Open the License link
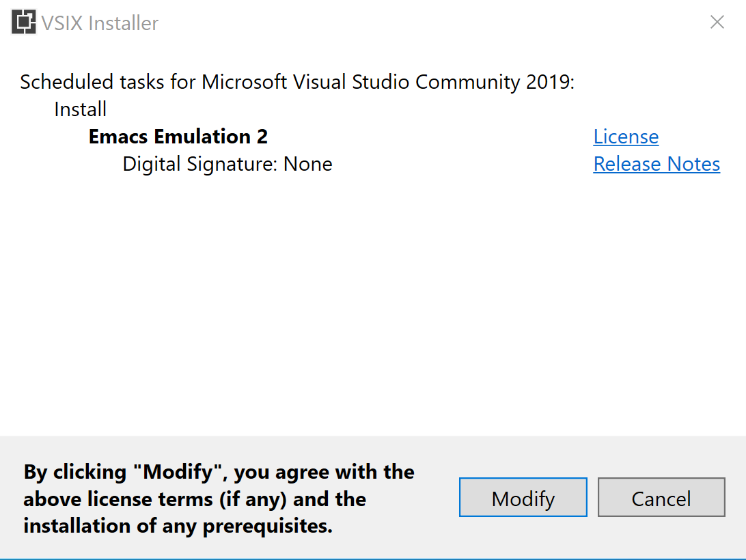This screenshot has height=560, width=746. pyautogui.click(x=625, y=137)
